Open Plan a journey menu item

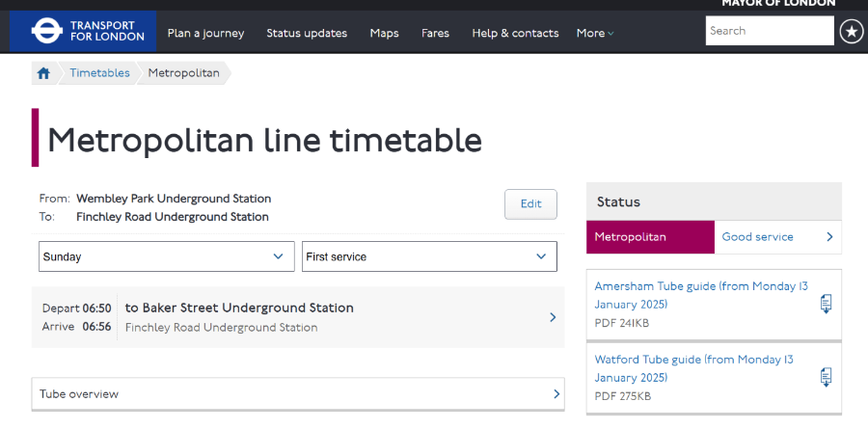click(206, 33)
